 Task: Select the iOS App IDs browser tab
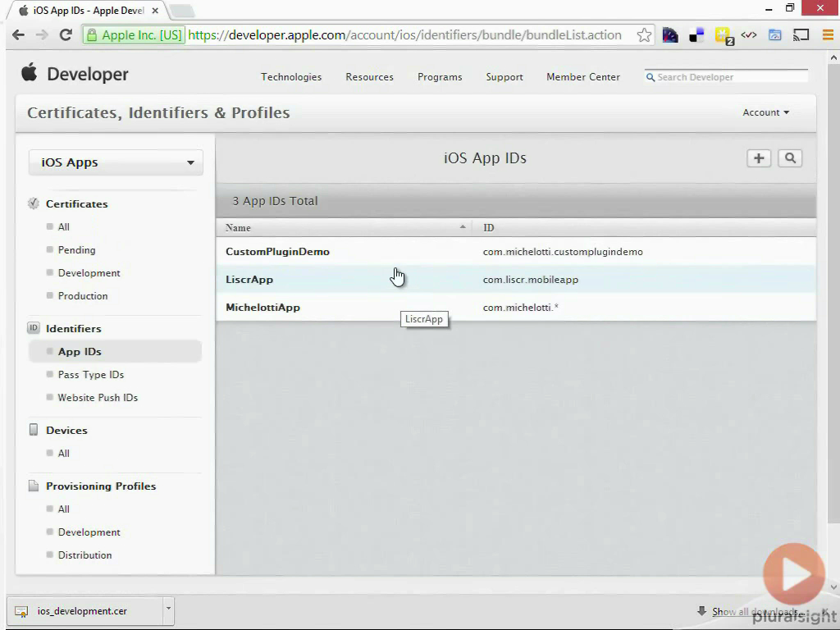[85, 11]
